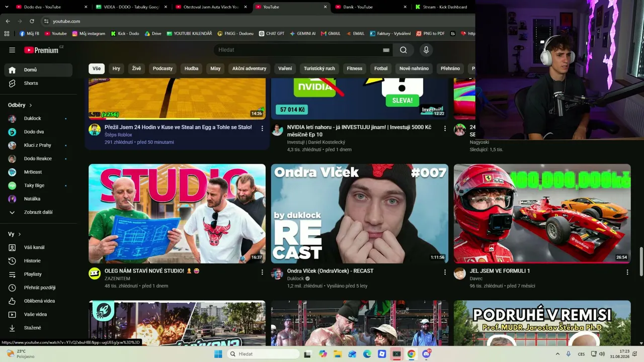The image size is (644, 362).
Task: Switch to VIDEA - DODO spreadsheet tab
Action: click(x=131, y=7)
